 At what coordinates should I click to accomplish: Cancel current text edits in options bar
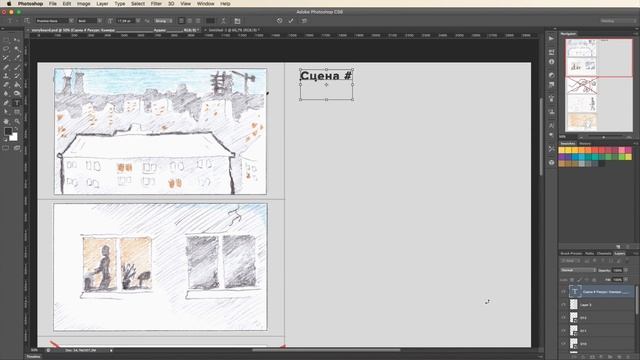[x=280, y=21]
